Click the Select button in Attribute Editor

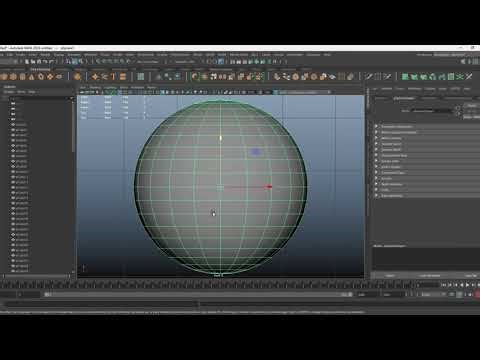[x=390, y=276]
